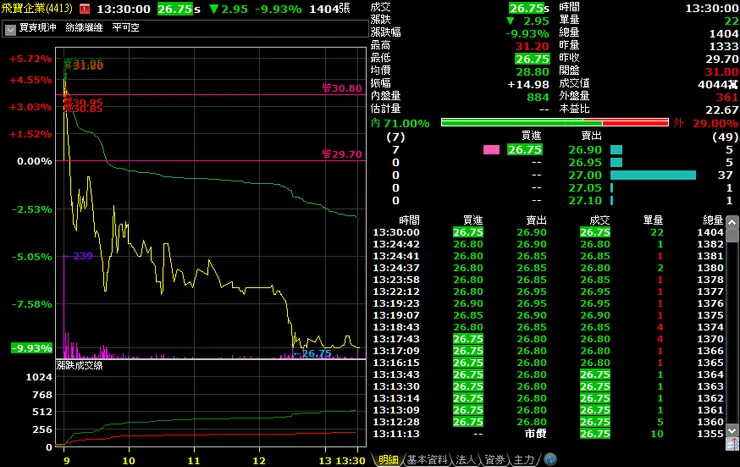Select the 13:23:58 trade row

click(x=548, y=279)
